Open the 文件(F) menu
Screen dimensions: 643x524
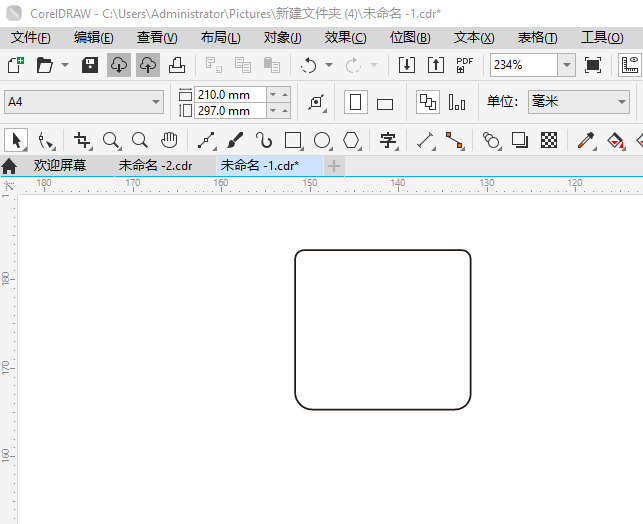[31, 38]
